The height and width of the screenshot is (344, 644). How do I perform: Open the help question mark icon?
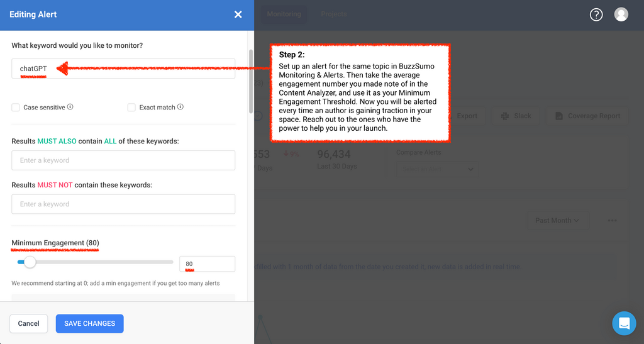596,14
